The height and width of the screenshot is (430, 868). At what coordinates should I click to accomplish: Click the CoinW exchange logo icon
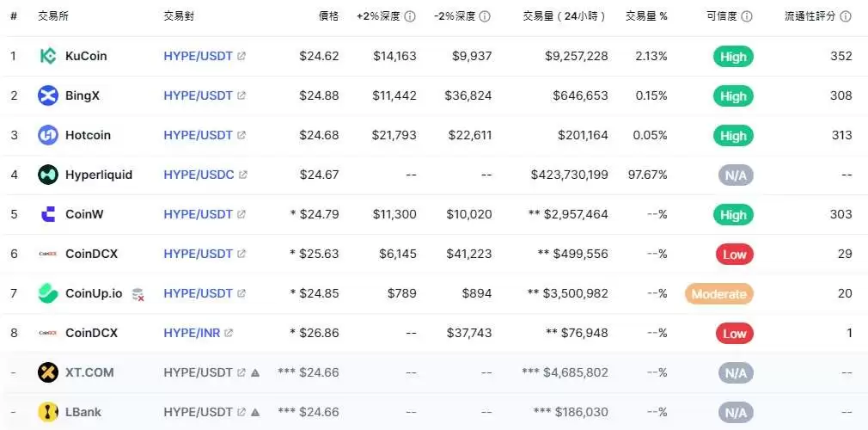click(x=48, y=214)
